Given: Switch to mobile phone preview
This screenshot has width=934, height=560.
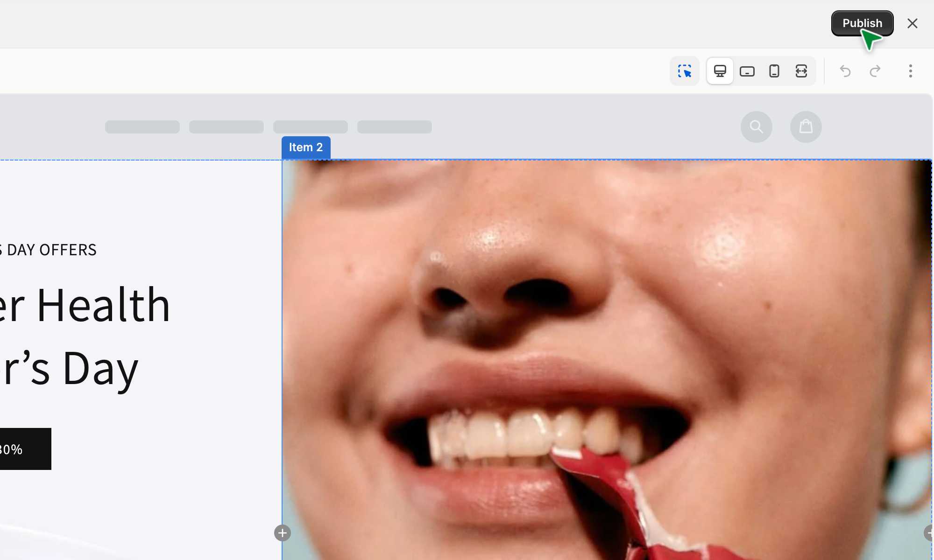Looking at the screenshot, I should 774,71.
